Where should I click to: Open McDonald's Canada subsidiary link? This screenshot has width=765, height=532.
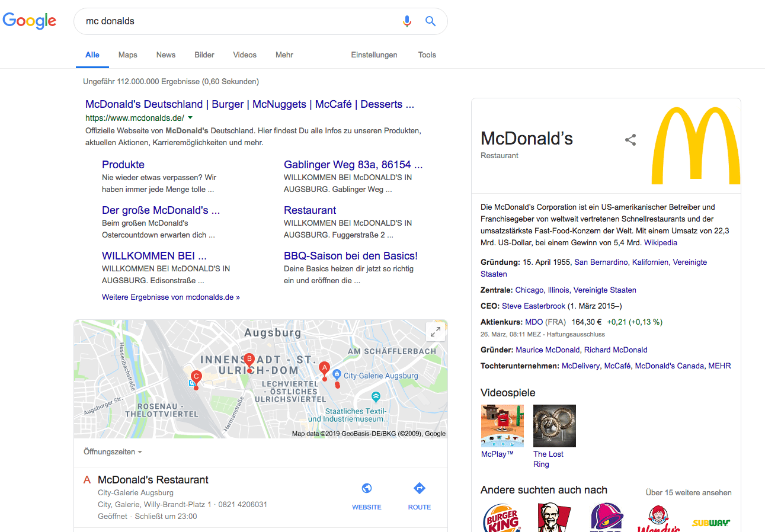click(670, 366)
